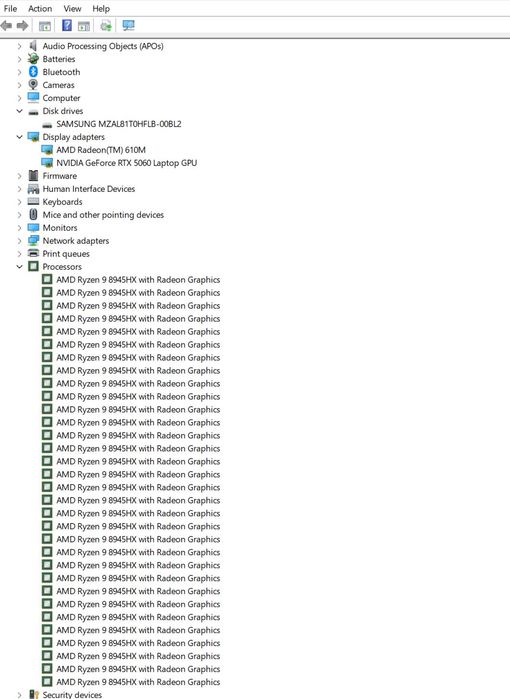The width and height of the screenshot is (510, 699).
Task: Expand the Cameras node
Action: (19, 85)
